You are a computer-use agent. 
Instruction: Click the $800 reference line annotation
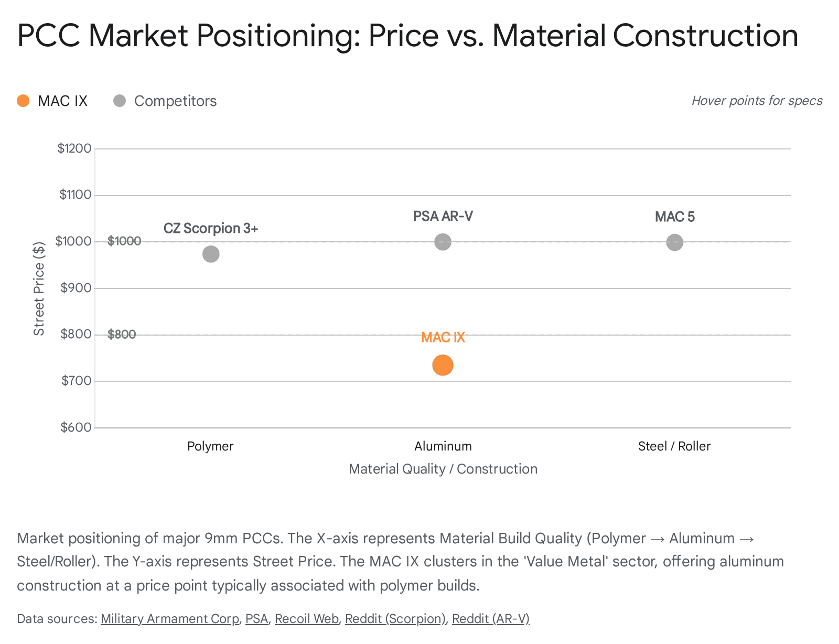122,335
